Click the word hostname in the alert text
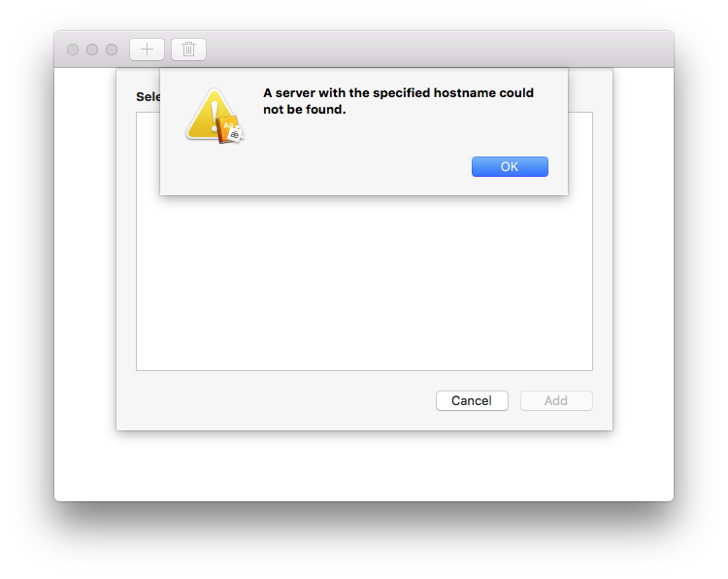 [464, 93]
